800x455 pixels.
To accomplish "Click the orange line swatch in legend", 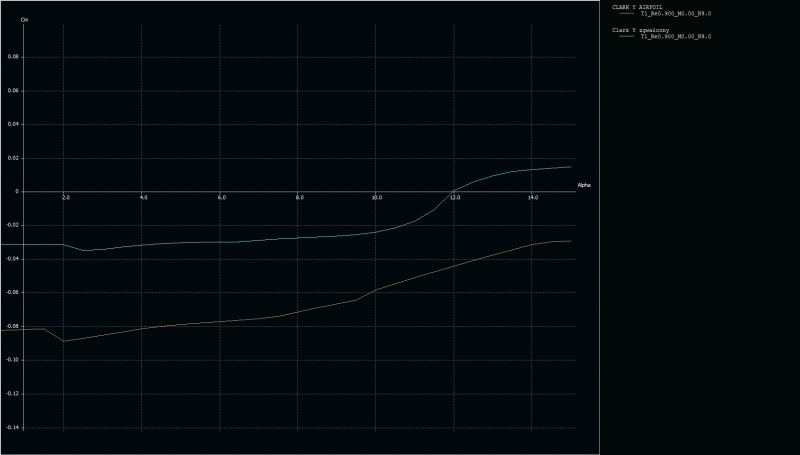I will coord(627,14).
